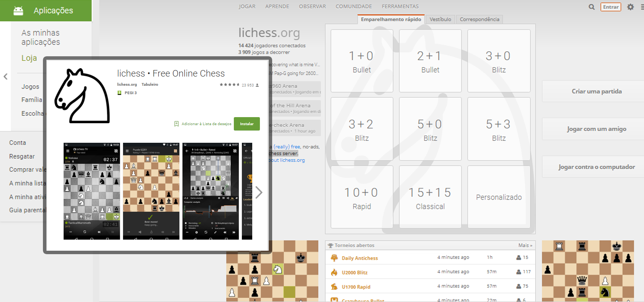Click the five-star rating in app card

(229, 85)
